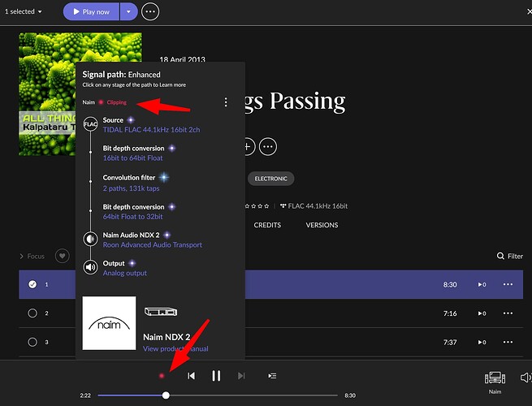Click the Source quality star icon
The image size is (532, 406).
pyautogui.click(x=131, y=119)
